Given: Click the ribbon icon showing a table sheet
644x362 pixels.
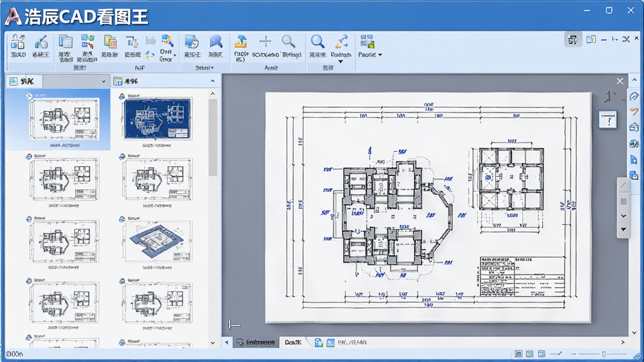Looking at the screenshot, I should coord(65,42).
